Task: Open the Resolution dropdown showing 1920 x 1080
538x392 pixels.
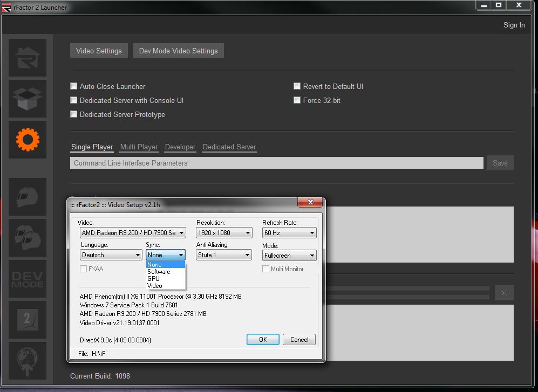Action: (x=224, y=233)
